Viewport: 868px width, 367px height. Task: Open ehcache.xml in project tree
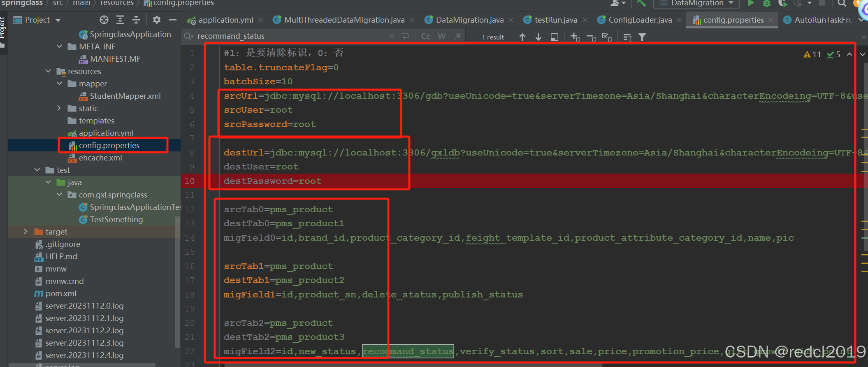(x=100, y=158)
